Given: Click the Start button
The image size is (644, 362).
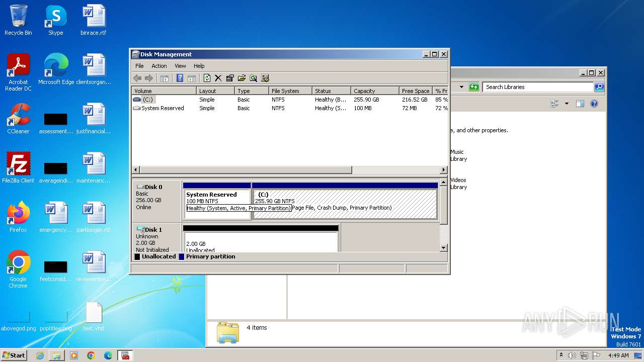Looking at the screenshot, I should [14, 355].
